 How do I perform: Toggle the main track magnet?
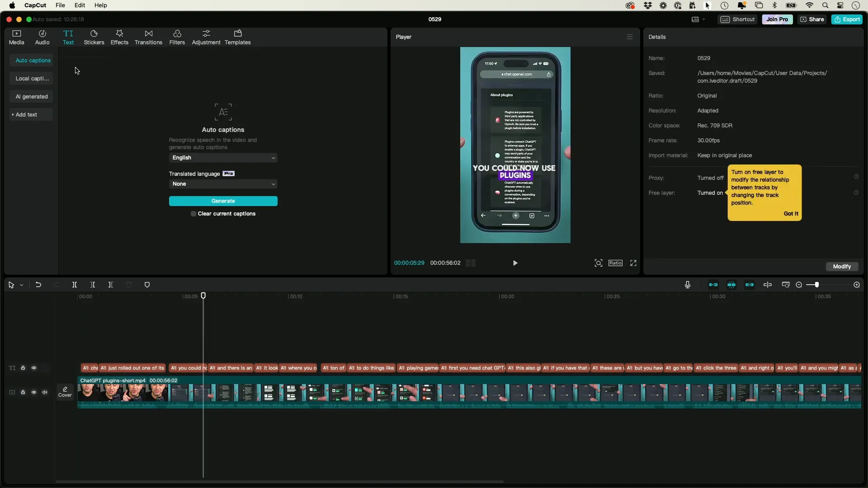click(x=713, y=285)
